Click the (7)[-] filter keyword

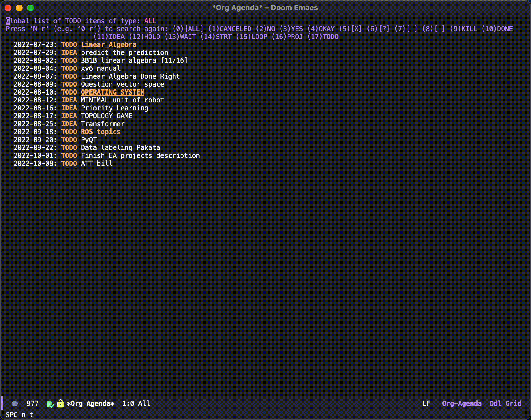[x=406, y=29]
